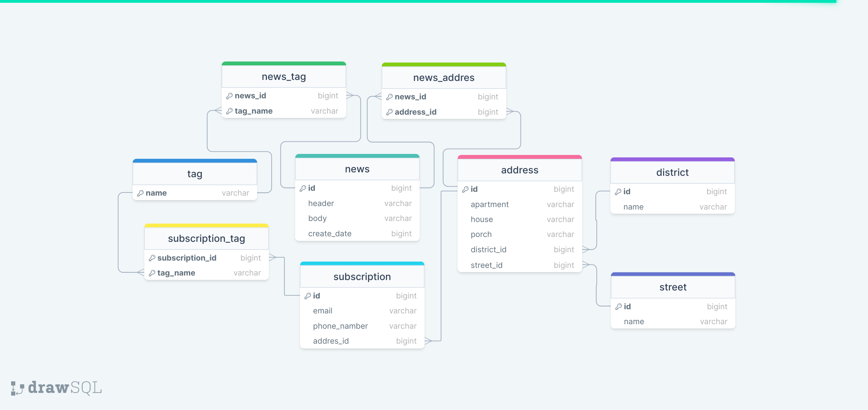Click the email field in the subscription table
The width and height of the screenshot is (868, 410).
(x=322, y=310)
